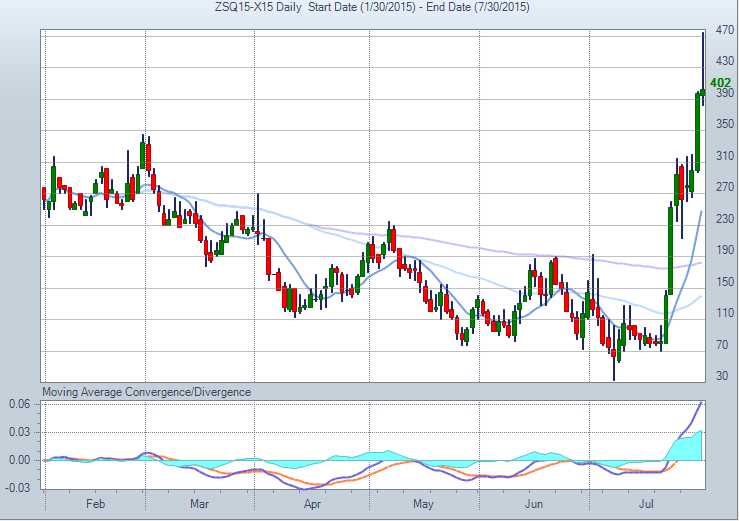Click the 0.06 value on the MACD axis
739x521 pixels.
pos(20,404)
